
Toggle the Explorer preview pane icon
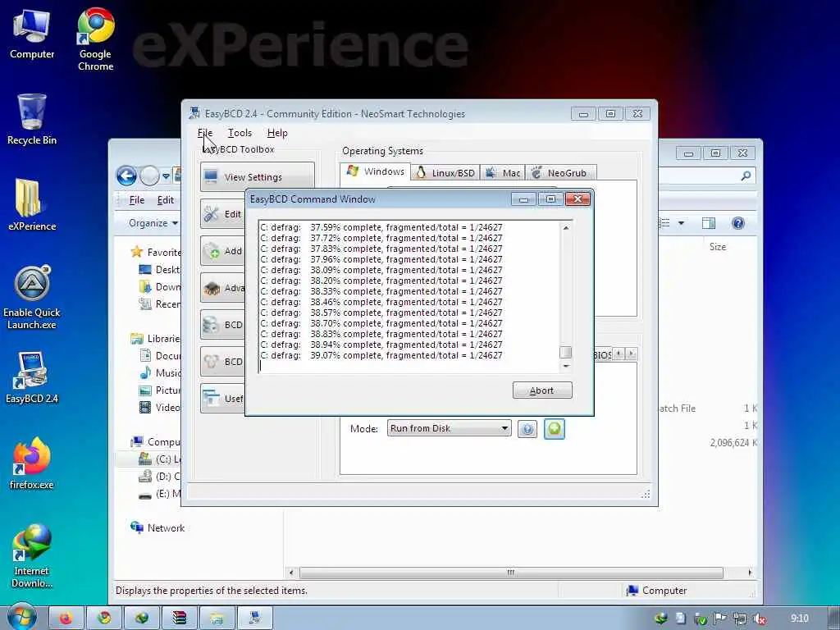[x=709, y=223]
